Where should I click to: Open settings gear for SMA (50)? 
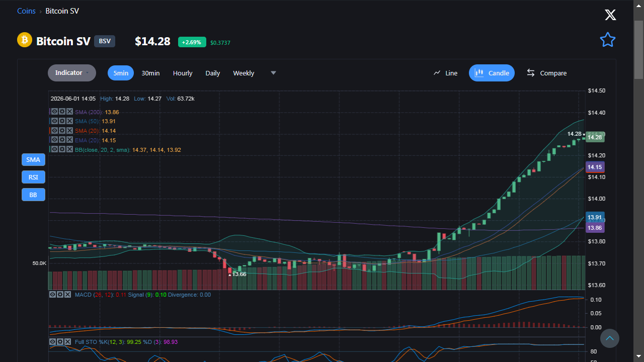click(61, 121)
